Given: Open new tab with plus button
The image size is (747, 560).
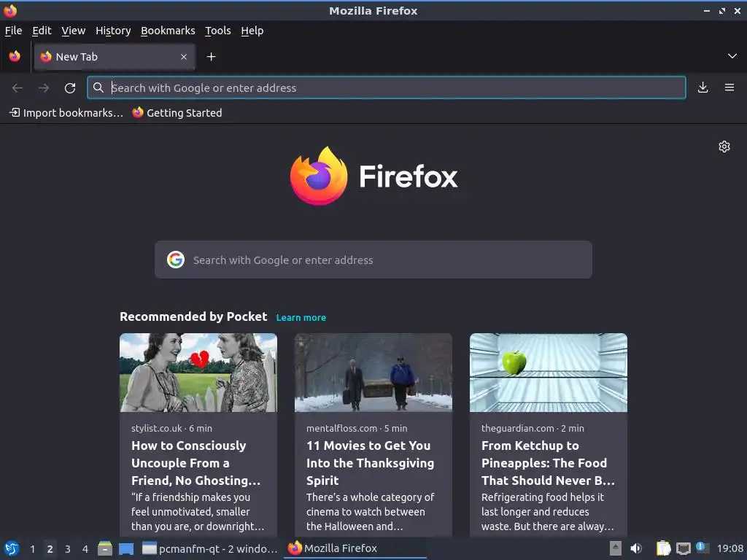Looking at the screenshot, I should click(x=211, y=57).
